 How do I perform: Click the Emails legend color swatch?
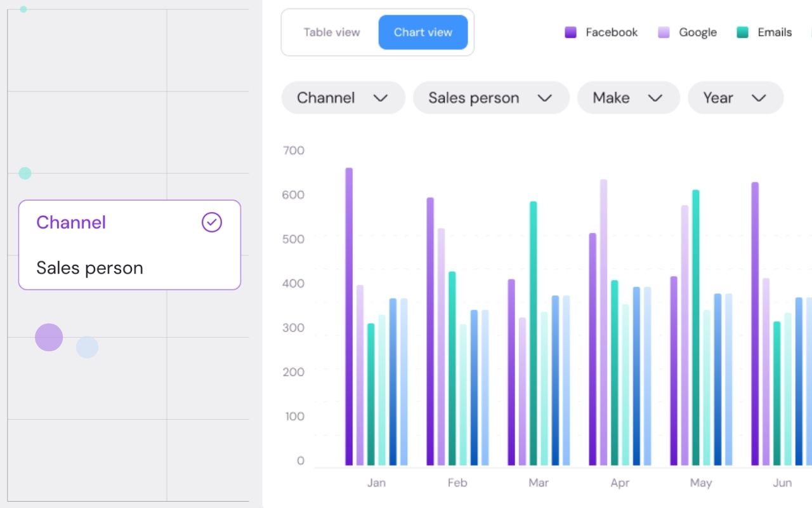coord(743,32)
